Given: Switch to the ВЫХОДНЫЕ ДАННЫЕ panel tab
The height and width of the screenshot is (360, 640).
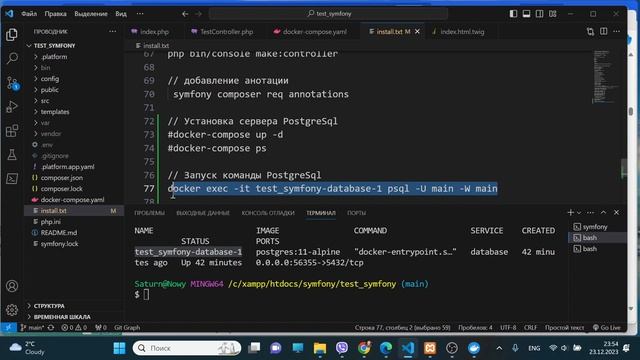Looking at the screenshot, I should 203,213.
